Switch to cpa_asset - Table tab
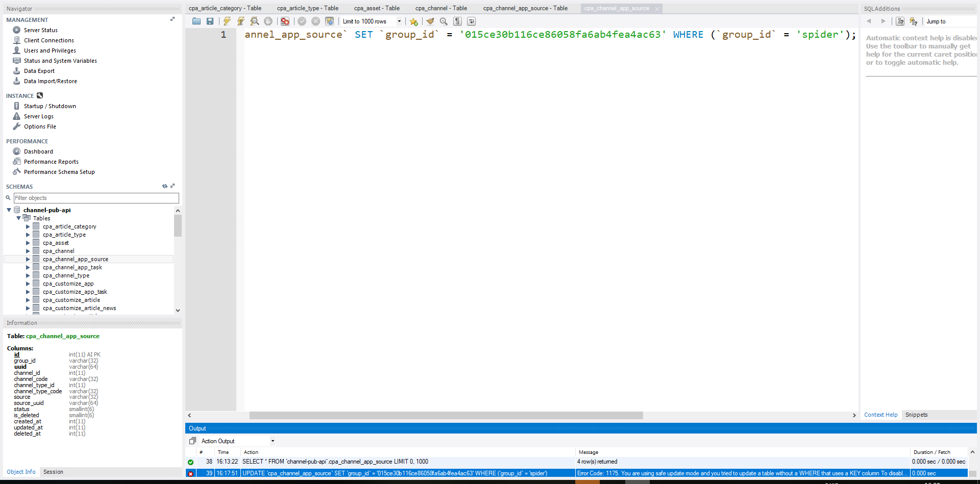 [377, 8]
